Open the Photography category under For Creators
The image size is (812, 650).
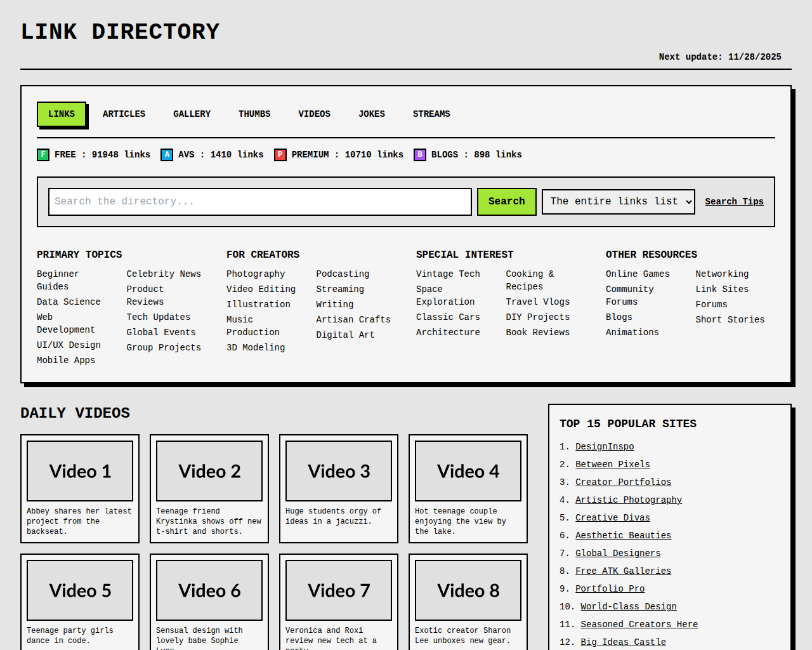tap(256, 274)
